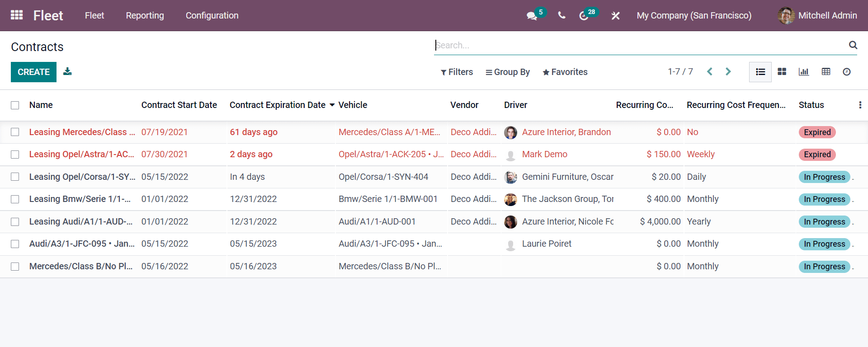Image resolution: width=868 pixels, height=347 pixels.
Task: Open Leasing Mercedes/Class contract
Action: tap(82, 132)
